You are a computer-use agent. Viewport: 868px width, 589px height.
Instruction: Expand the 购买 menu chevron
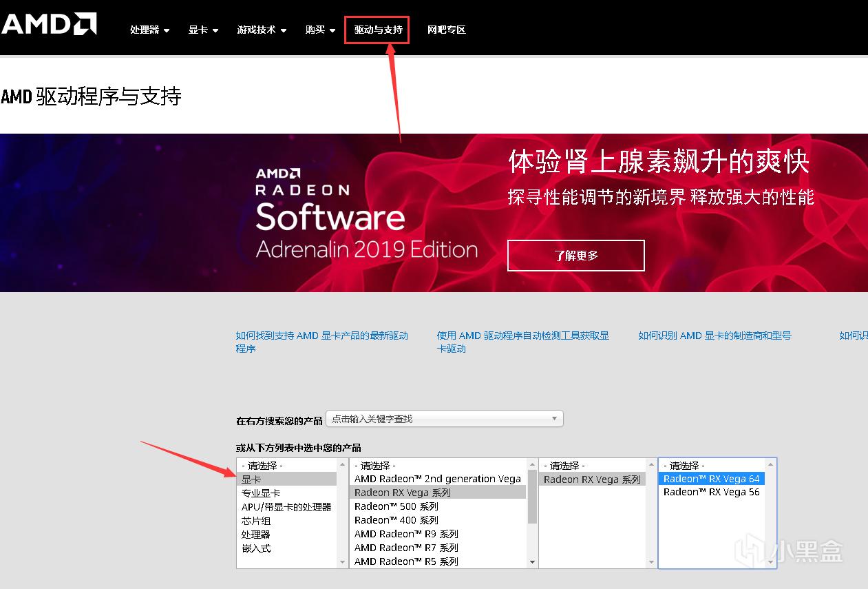coord(331,30)
